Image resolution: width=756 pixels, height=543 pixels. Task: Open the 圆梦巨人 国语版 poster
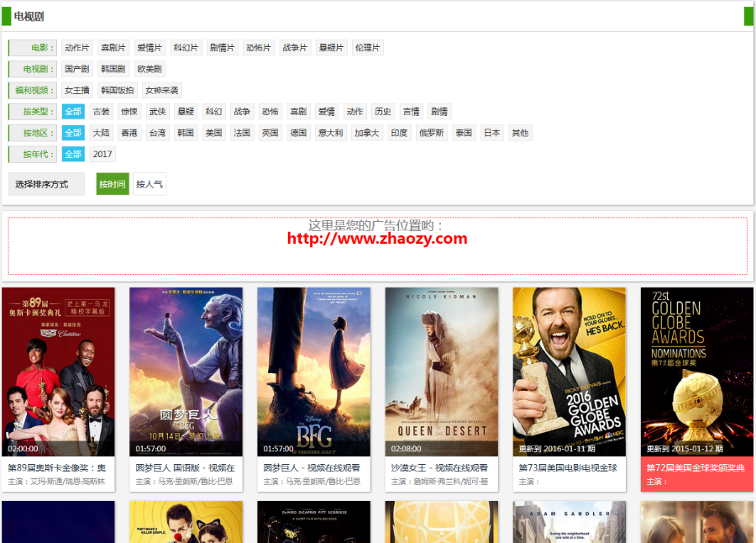186,372
